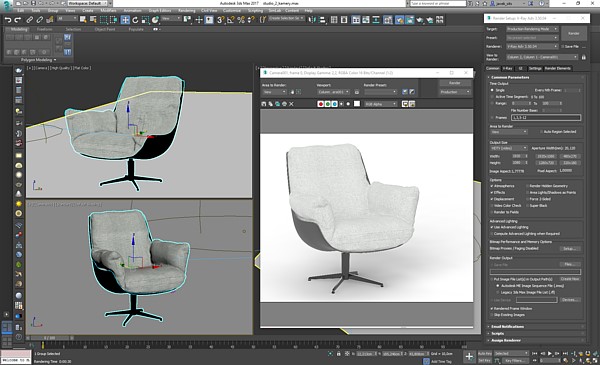The height and width of the screenshot is (365, 600).
Task: Clear the rendered frame window image
Action: click(291, 104)
